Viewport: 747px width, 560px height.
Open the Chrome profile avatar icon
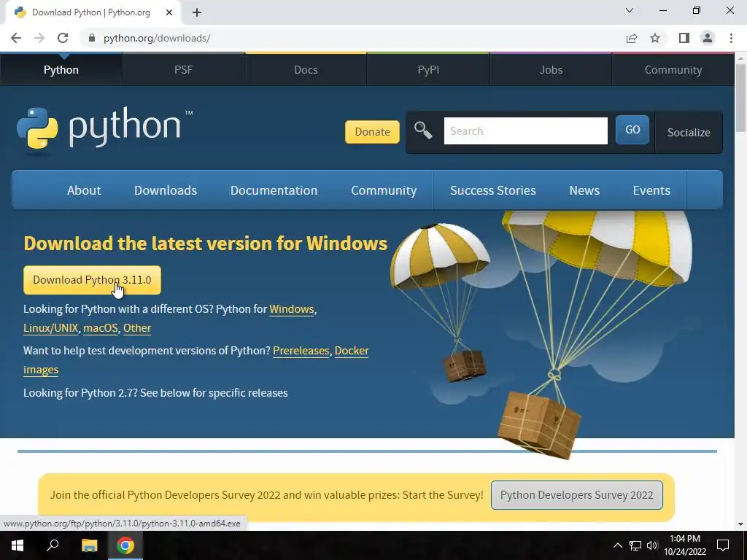tap(708, 38)
